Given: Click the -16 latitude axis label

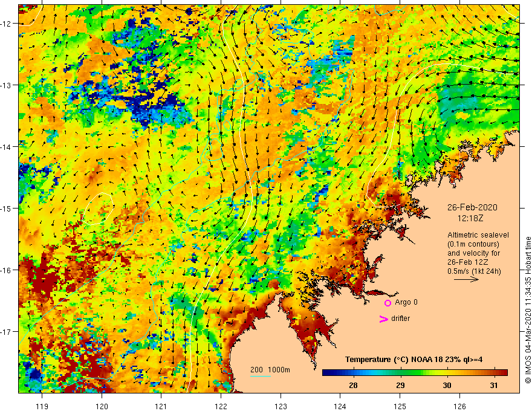Looking at the screenshot, I should (x=6, y=270).
